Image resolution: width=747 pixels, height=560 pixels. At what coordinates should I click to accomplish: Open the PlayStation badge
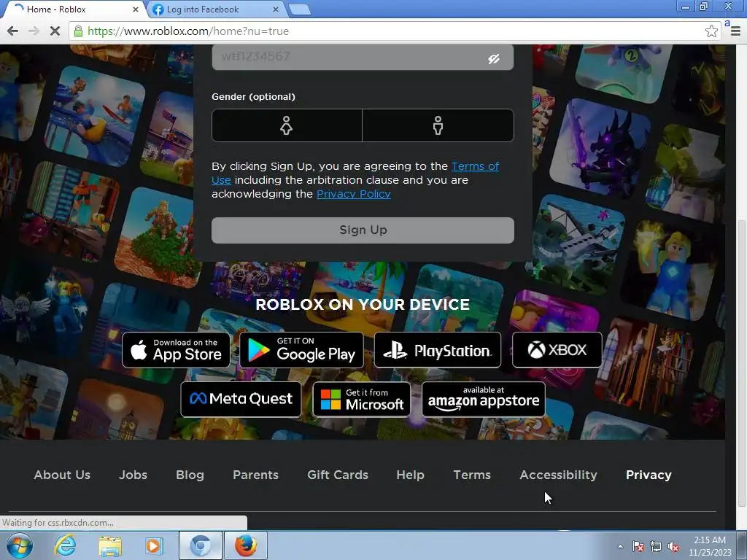point(438,350)
